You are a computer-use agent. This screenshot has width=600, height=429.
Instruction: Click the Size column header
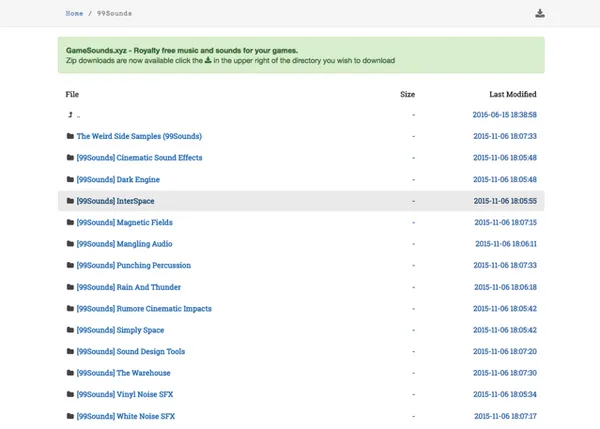(407, 94)
